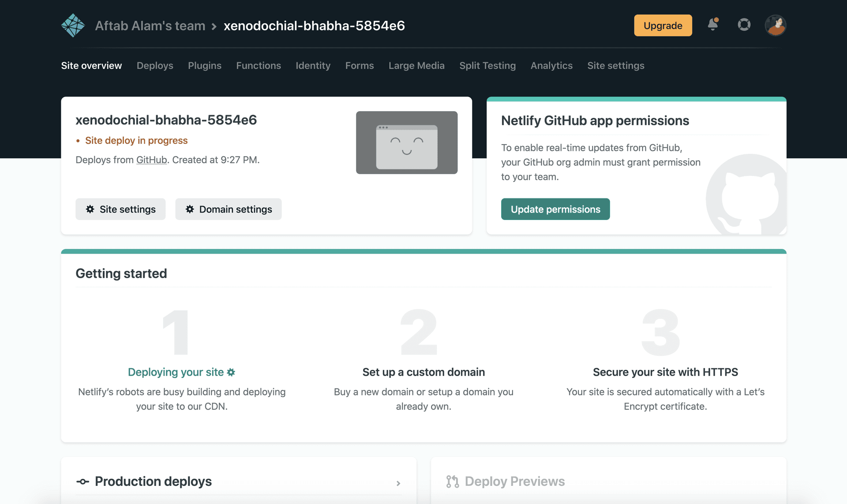Open the Analytics tab
The image size is (847, 504).
[551, 65]
